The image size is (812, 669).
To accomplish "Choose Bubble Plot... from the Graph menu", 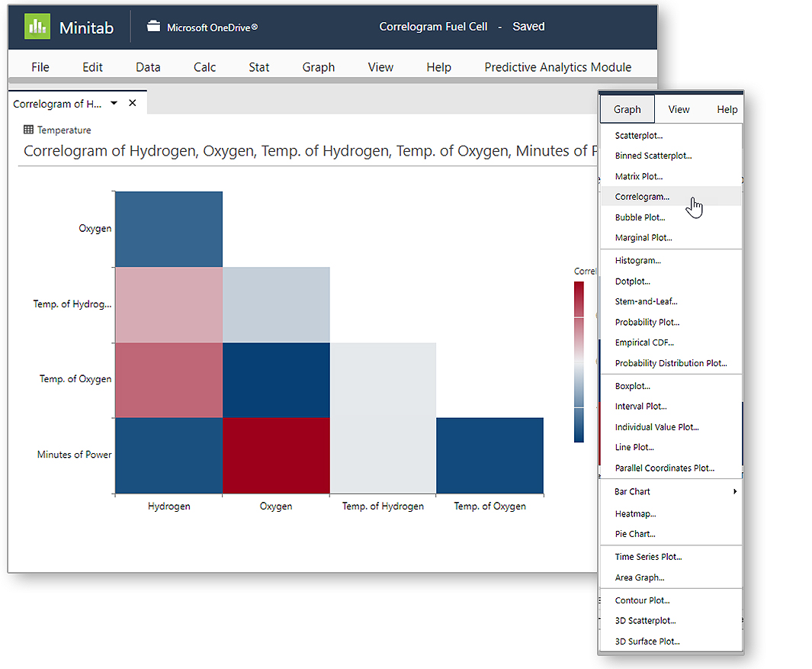I will click(671, 217).
